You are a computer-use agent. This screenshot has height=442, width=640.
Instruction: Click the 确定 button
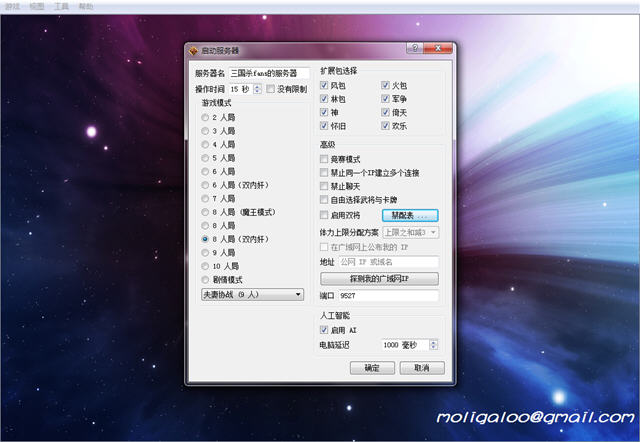tap(372, 368)
